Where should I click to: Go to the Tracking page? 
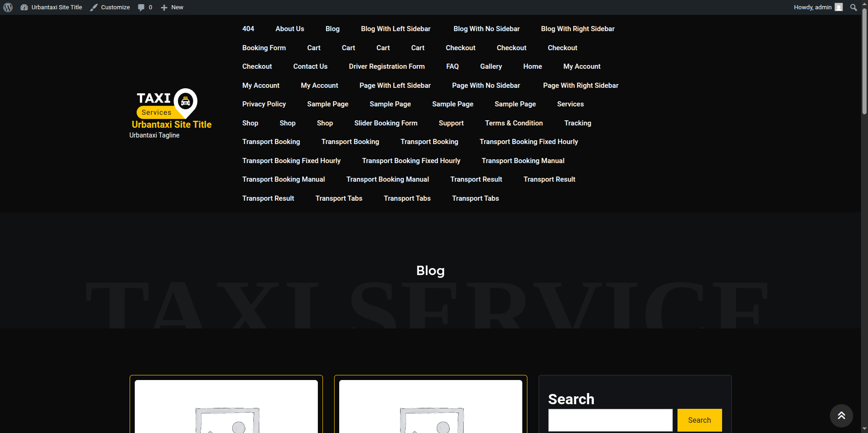(578, 123)
